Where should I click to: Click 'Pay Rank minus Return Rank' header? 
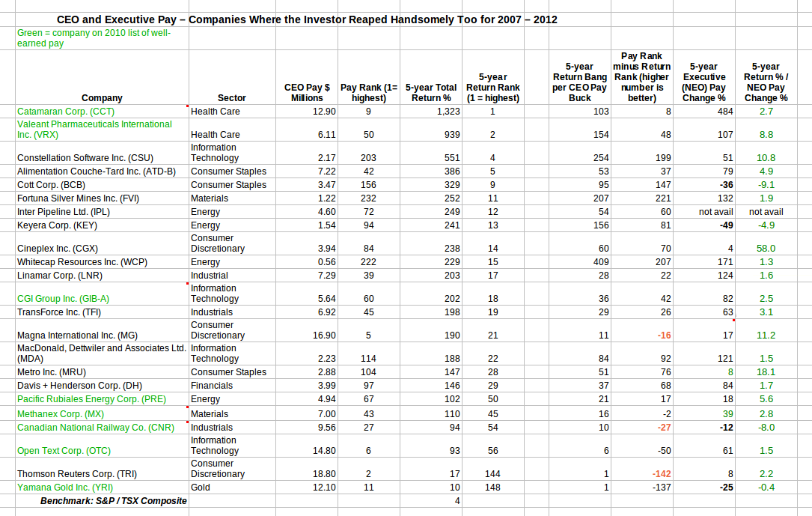(641, 77)
